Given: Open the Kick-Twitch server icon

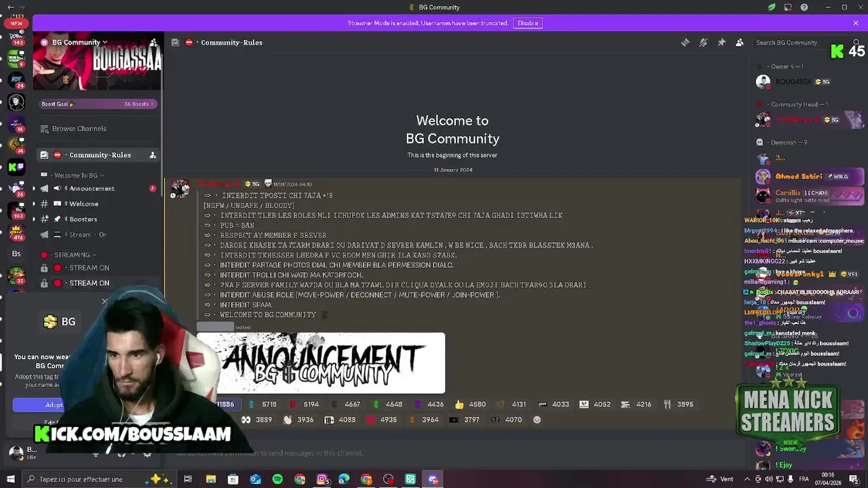Looking at the screenshot, I should click(16, 167).
